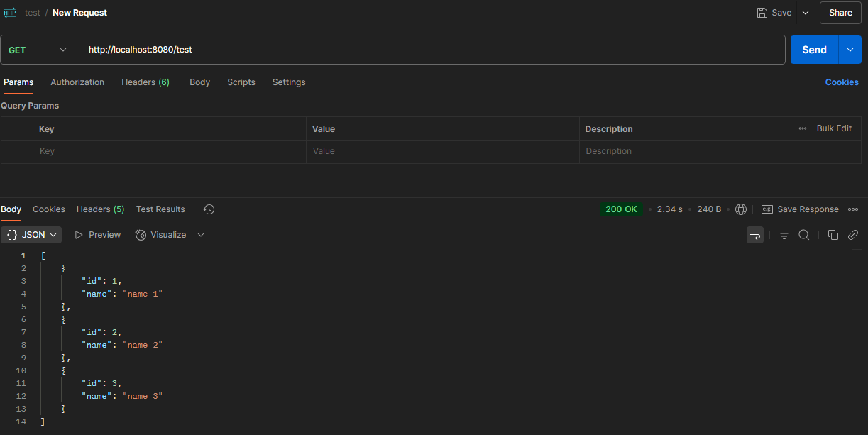
Task: Open the request Headers (6) tab
Action: point(145,82)
